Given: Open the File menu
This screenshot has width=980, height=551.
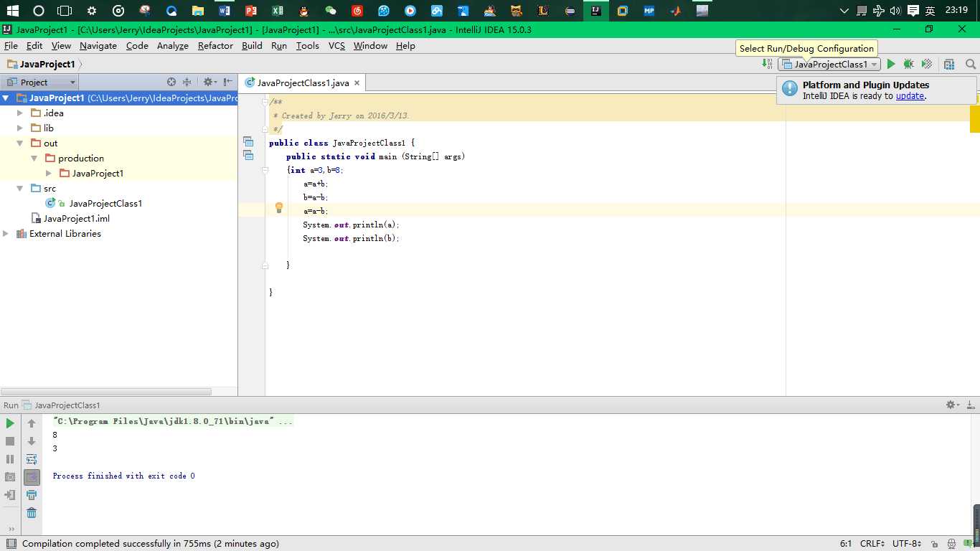Looking at the screenshot, I should (11, 45).
